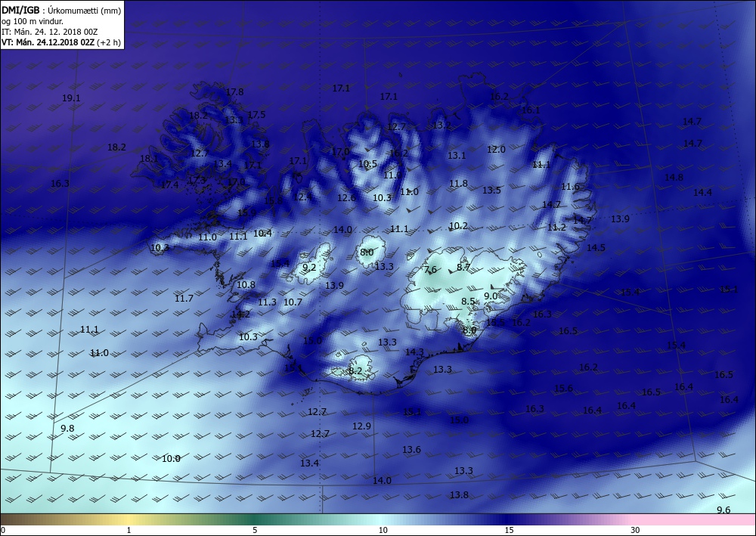Click the map value '13.6'
The image size is (756, 536).
click(411, 449)
